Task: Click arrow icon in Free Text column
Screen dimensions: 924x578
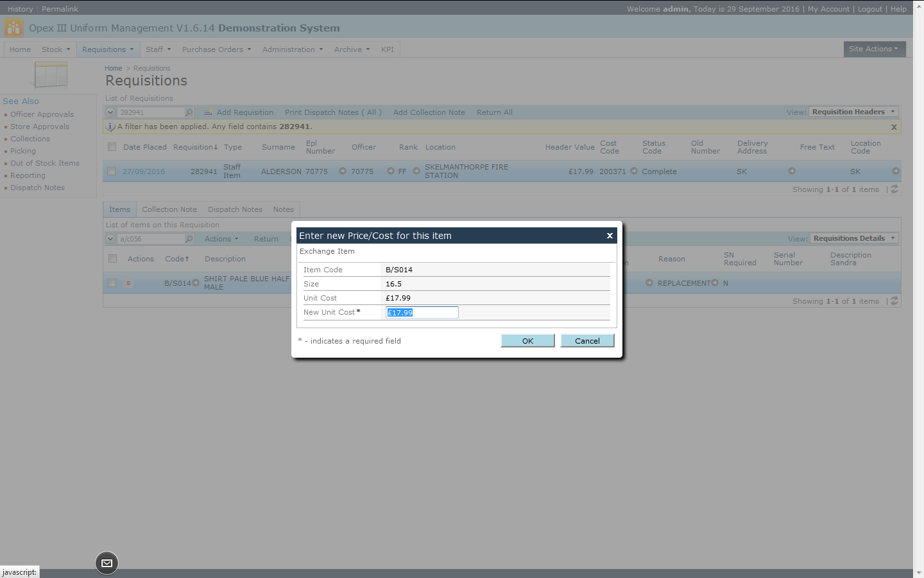Action: 792,171
